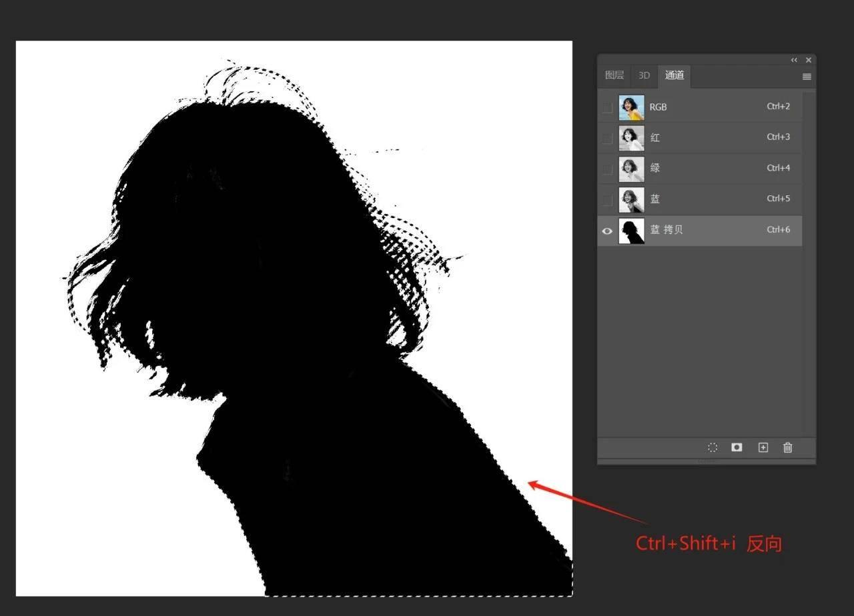This screenshot has width=854, height=616.
Task: Click the 红 channel thumbnail
Action: point(631,138)
